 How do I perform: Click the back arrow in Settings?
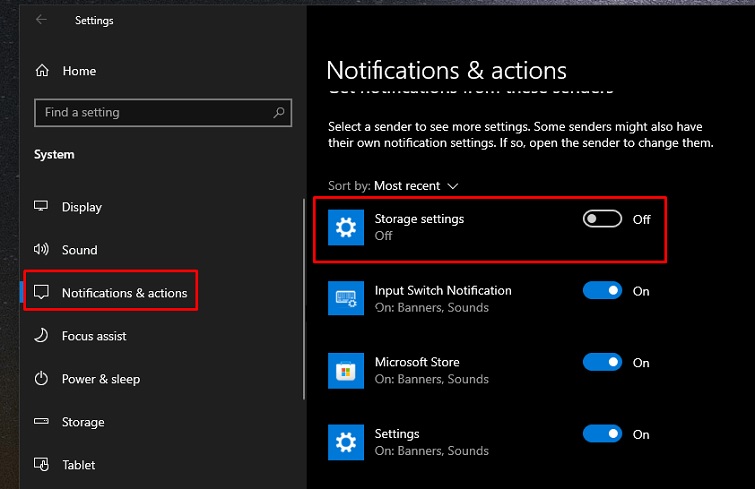click(41, 20)
